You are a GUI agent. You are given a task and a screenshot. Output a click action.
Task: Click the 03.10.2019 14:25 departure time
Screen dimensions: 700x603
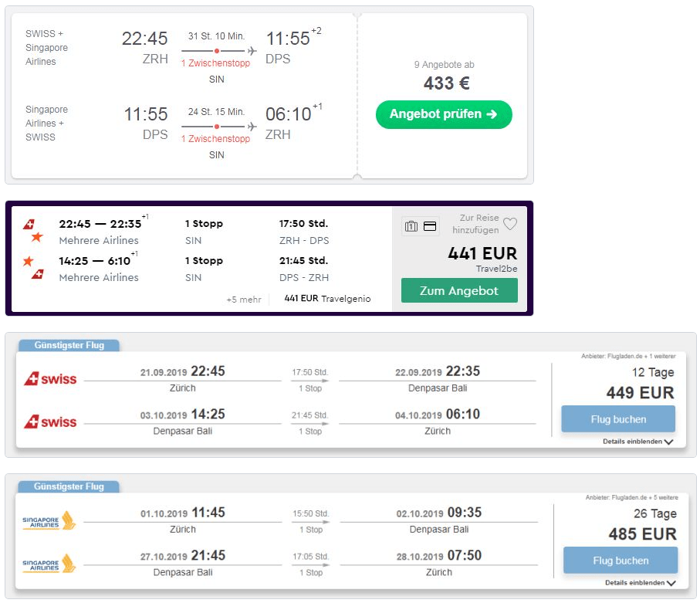pyautogui.click(x=183, y=415)
